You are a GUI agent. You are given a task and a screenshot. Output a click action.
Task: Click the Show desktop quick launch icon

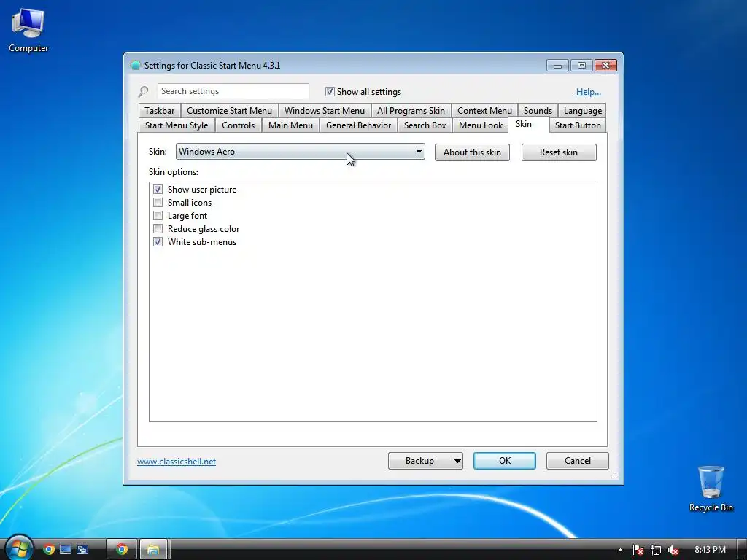point(66,550)
